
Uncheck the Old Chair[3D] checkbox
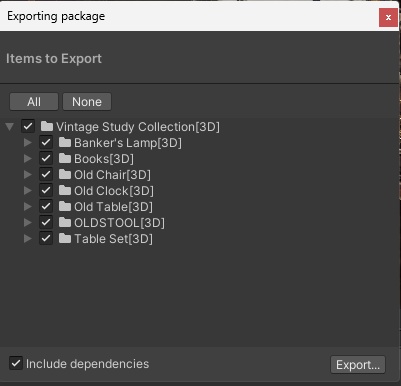[x=46, y=174]
